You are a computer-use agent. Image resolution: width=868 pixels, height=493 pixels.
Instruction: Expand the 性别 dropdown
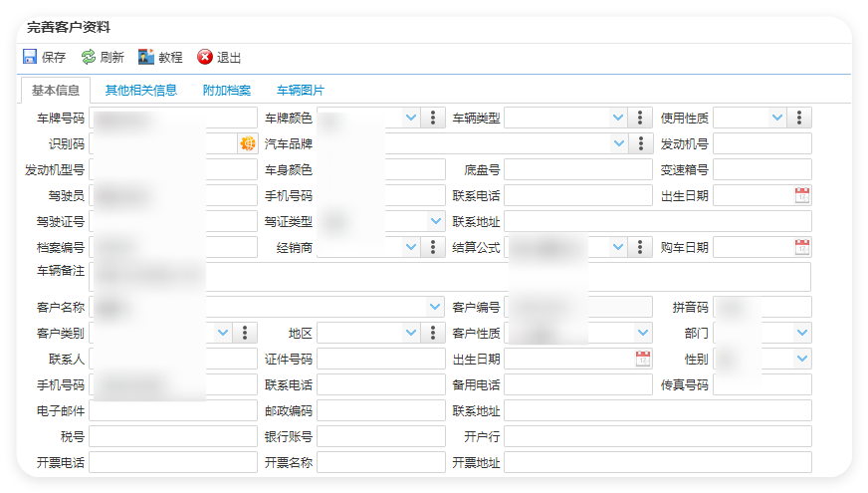802,359
